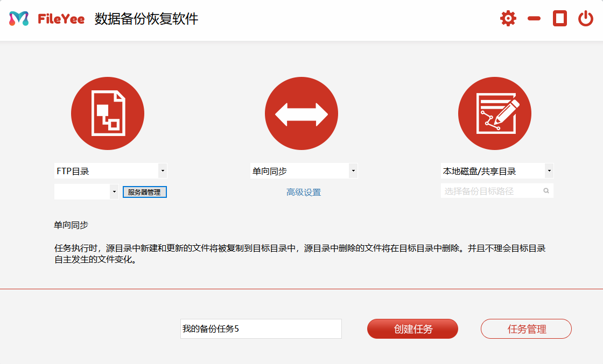Click the minimize icon in title bar
The width and height of the screenshot is (603, 364).
tap(534, 18)
